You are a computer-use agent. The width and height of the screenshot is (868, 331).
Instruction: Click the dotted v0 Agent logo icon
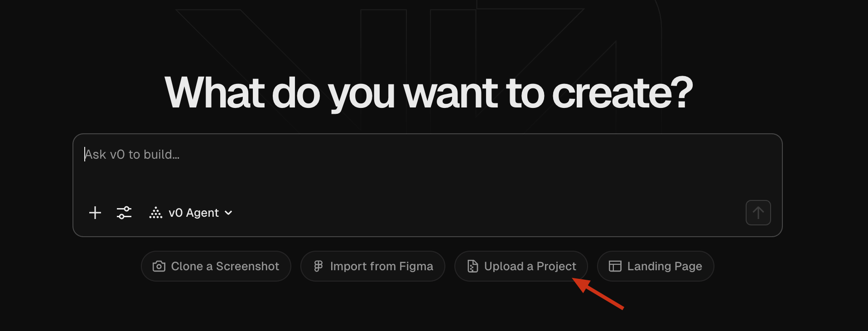(x=156, y=213)
